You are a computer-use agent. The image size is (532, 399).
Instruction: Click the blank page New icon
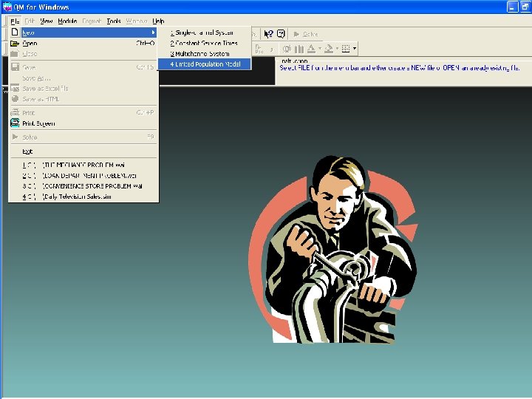click(x=15, y=33)
